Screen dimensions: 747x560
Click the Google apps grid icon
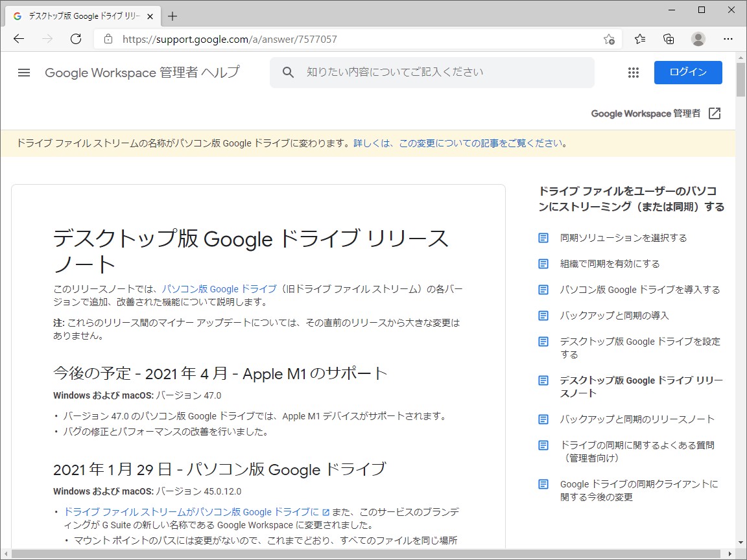(x=633, y=73)
